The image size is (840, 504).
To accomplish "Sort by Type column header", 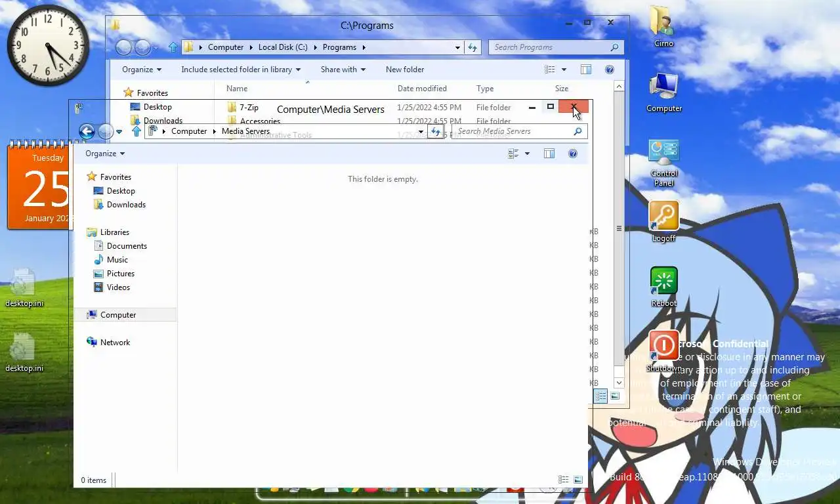I will click(x=485, y=89).
